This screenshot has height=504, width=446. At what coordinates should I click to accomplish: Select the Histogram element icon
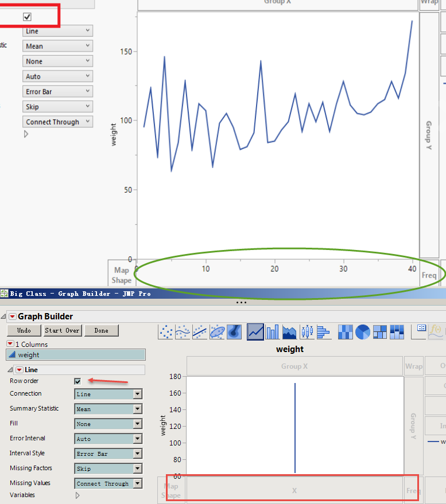324,332
